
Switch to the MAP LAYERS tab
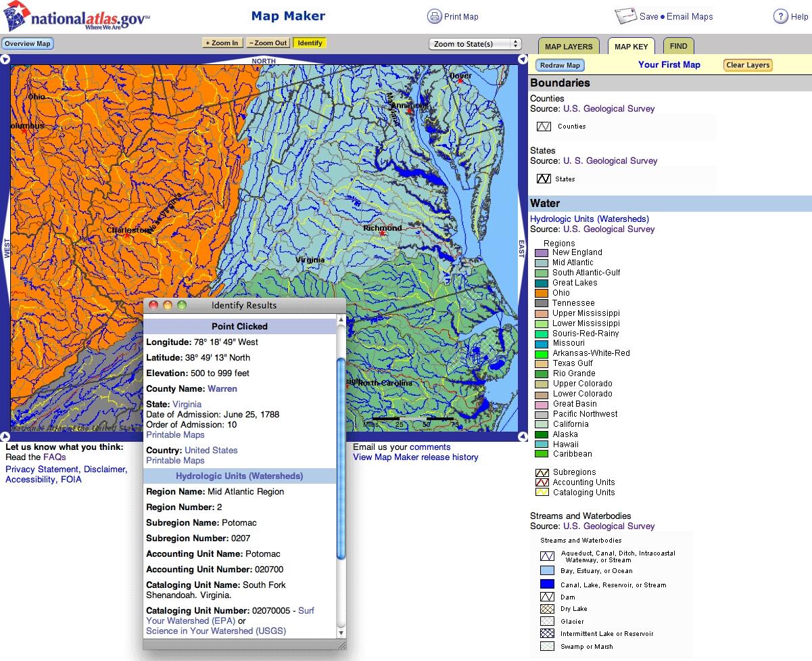(x=568, y=47)
